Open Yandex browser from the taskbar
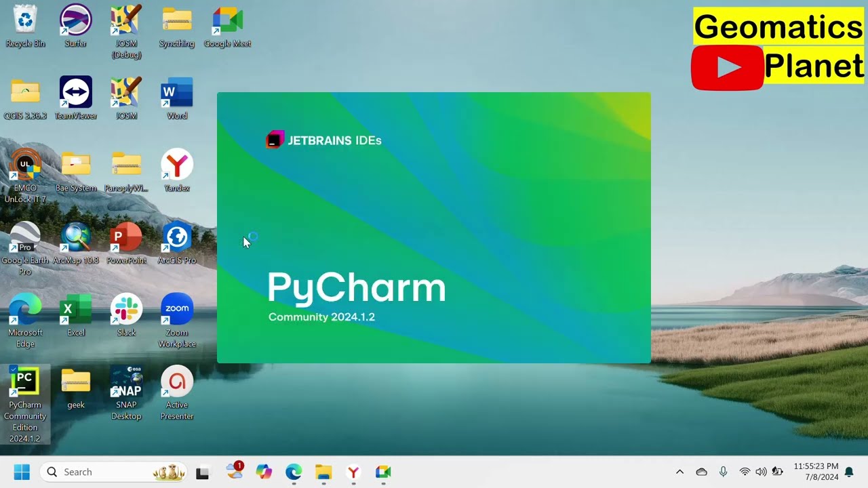This screenshot has width=868, height=488. pyautogui.click(x=353, y=472)
